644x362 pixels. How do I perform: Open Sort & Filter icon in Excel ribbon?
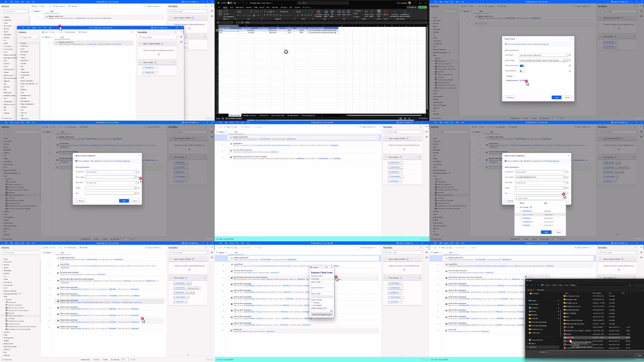[366, 13]
